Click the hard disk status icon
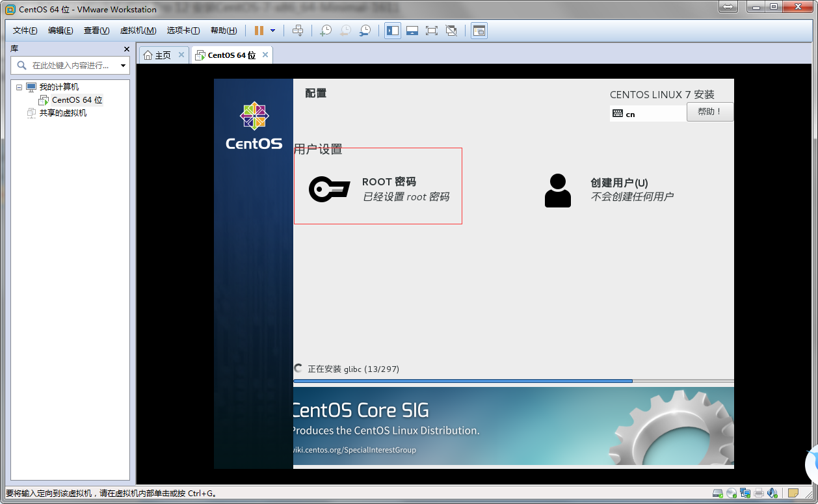The width and height of the screenshot is (818, 504). click(x=717, y=494)
